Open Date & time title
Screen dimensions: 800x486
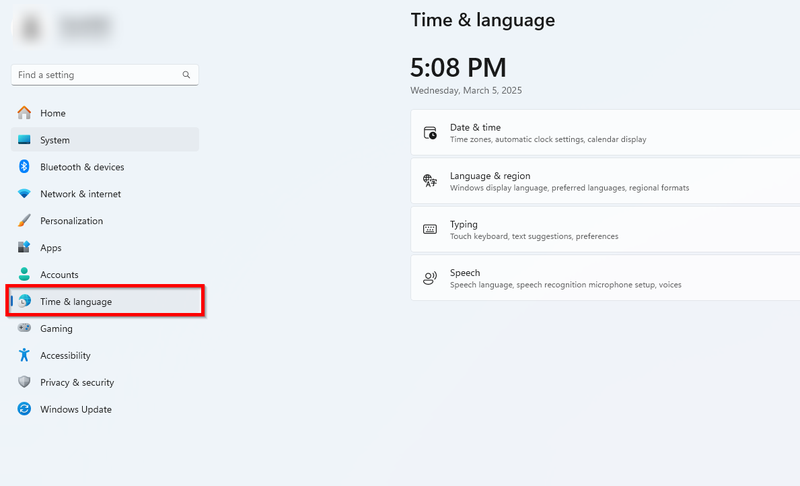point(475,127)
